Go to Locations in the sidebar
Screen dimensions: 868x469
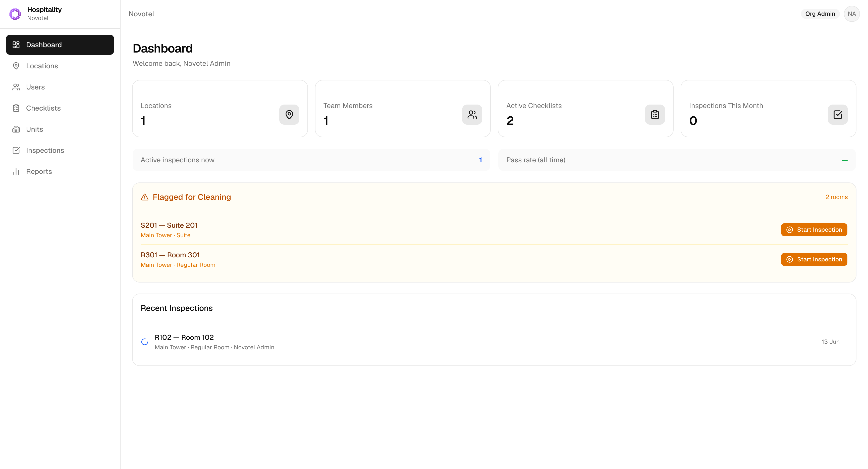(x=60, y=66)
